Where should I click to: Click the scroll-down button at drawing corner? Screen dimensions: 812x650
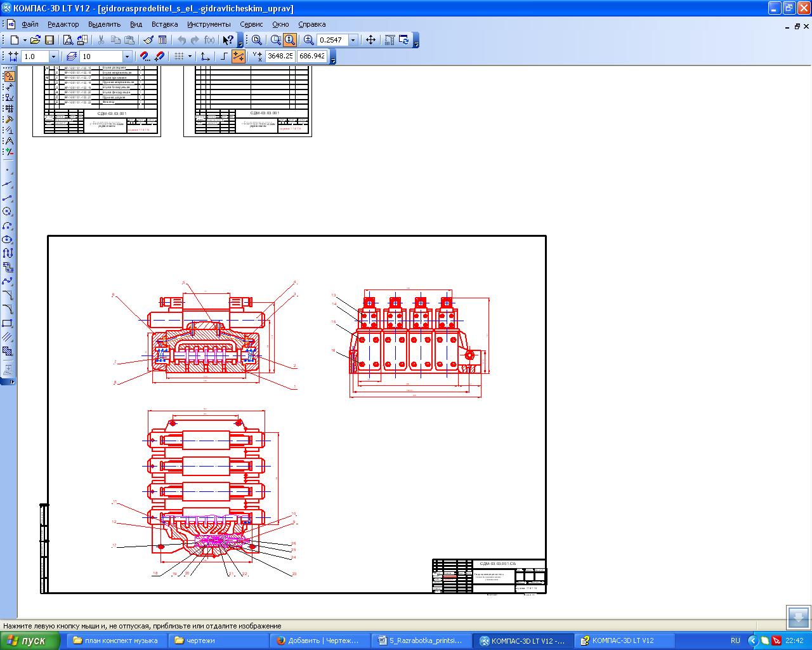click(x=798, y=617)
